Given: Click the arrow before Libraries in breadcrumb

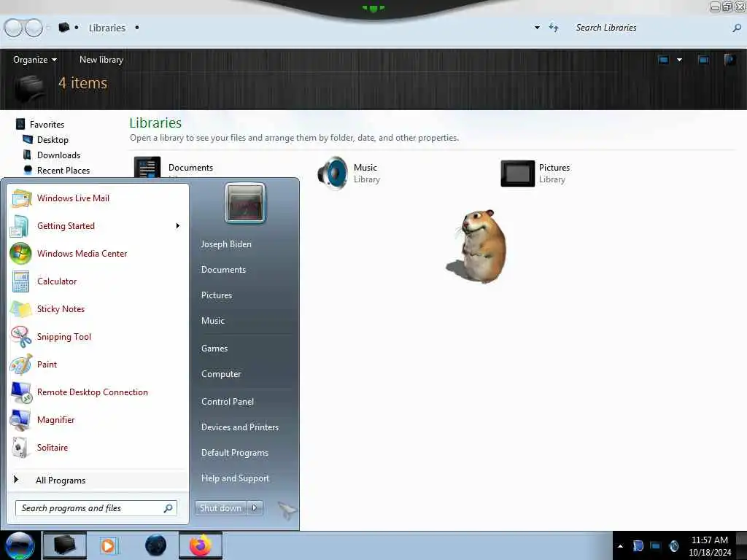Looking at the screenshot, I should pos(76,28).
